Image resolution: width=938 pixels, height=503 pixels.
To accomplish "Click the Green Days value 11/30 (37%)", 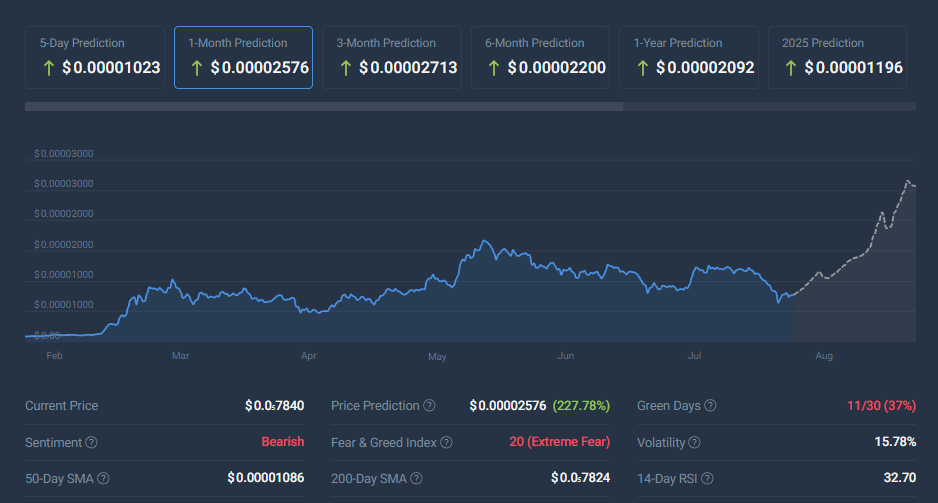I will coord(881,406).
